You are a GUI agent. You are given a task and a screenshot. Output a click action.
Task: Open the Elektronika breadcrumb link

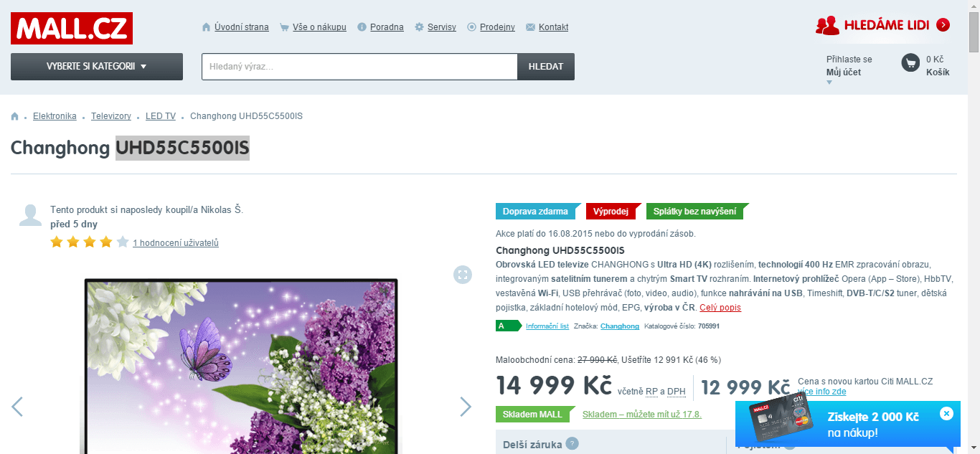coord(55,116)
